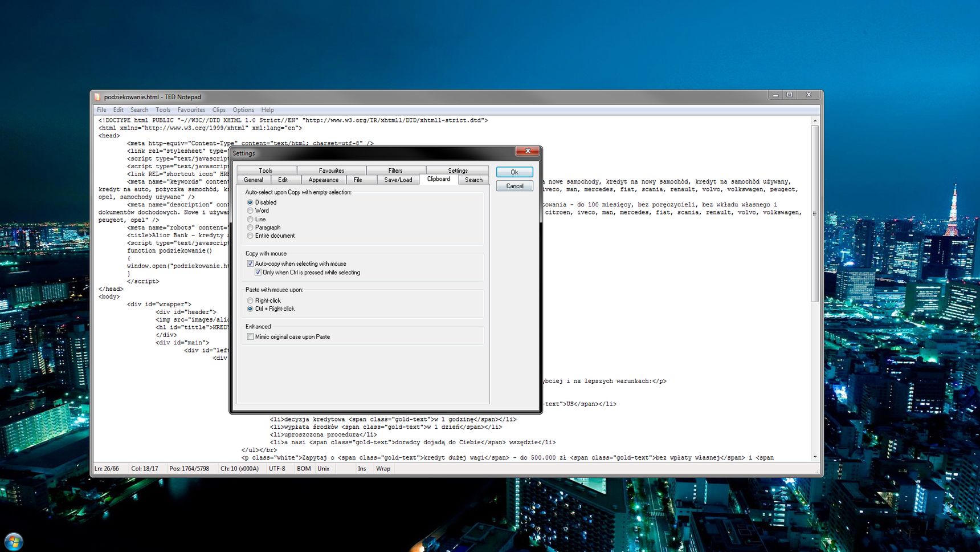Open the Edit menu in menu bar
Screen dimensions: 980x552
pyautogui.click(x=118, y=110)
